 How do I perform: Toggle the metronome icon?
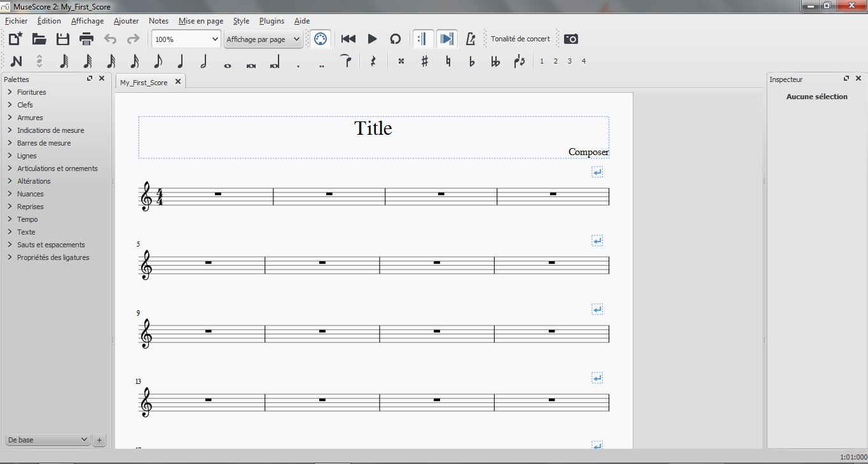tap(471, 39)
